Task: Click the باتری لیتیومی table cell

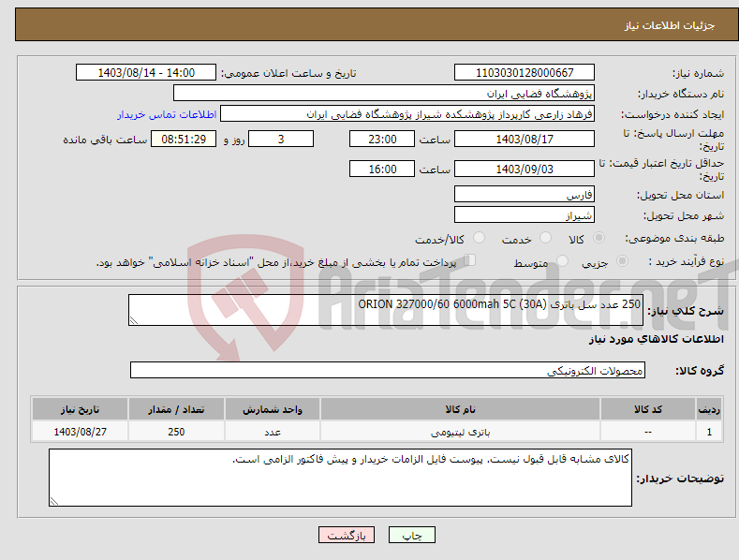Action: tap(461, 432)
